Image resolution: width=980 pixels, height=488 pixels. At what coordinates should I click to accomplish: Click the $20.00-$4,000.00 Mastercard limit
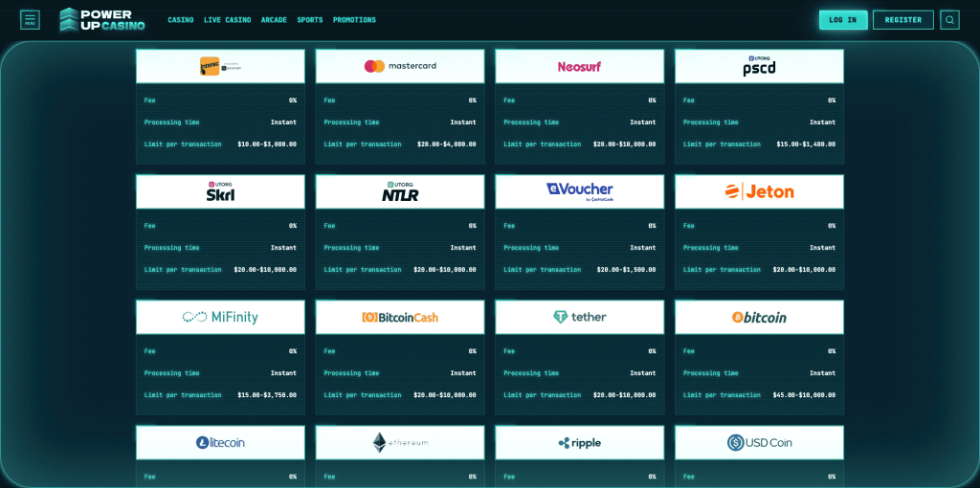click(447, 144)
